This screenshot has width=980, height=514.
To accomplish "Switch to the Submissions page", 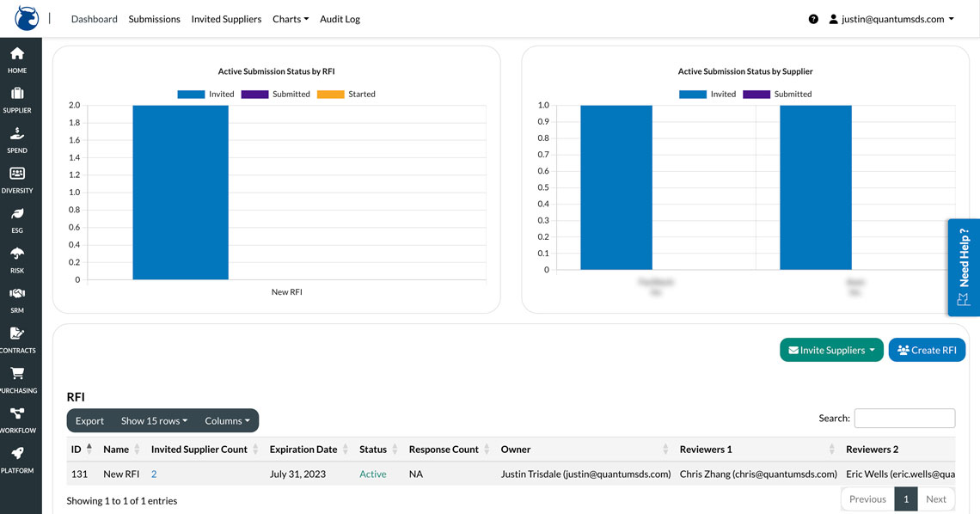I will 154,18.
